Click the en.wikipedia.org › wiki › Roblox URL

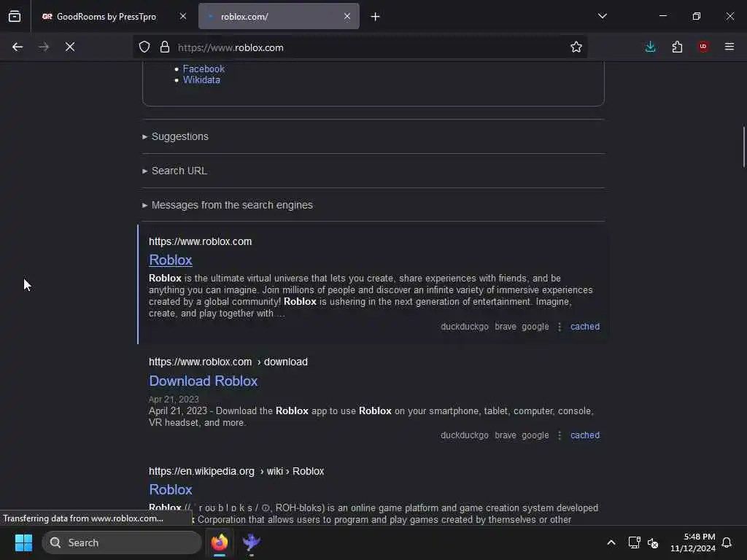tap(236, 472)
